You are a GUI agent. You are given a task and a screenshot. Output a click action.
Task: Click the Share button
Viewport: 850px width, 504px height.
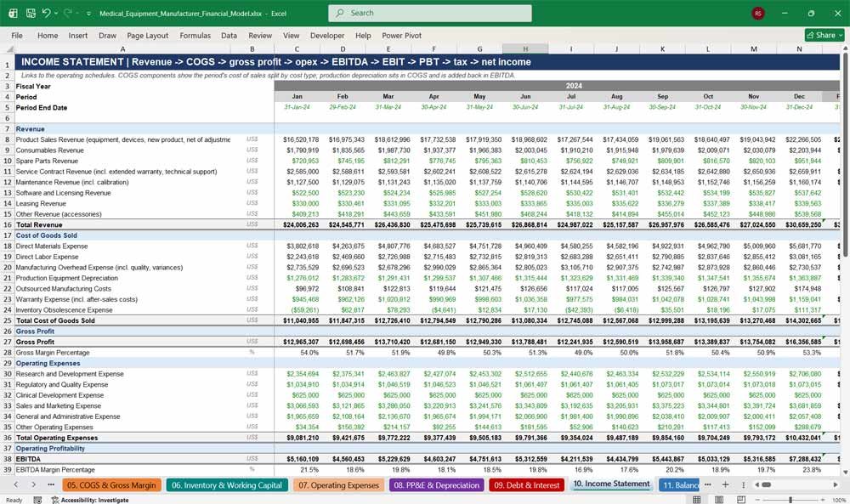click(824, 35)
